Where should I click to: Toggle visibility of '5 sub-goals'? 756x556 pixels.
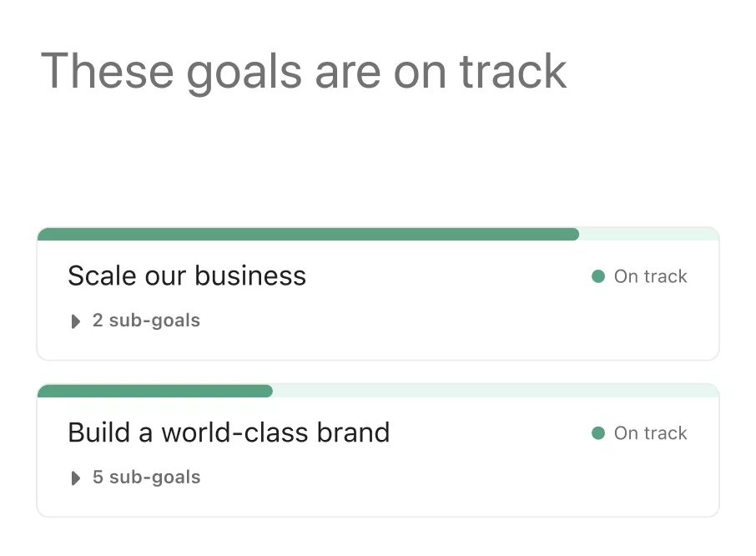[146, 478]
